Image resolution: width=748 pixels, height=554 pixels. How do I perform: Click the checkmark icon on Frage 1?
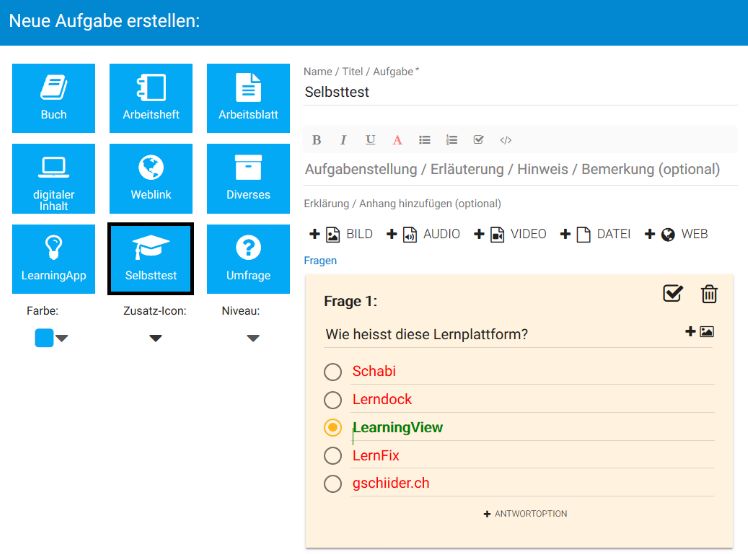(x=673, y=293)
